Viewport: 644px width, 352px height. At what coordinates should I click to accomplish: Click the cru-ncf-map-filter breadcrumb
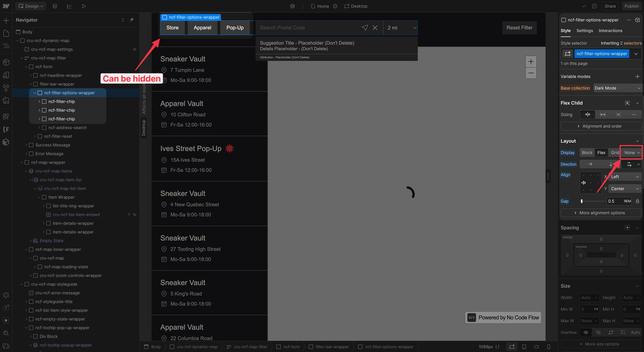click(x=247, y=347)
